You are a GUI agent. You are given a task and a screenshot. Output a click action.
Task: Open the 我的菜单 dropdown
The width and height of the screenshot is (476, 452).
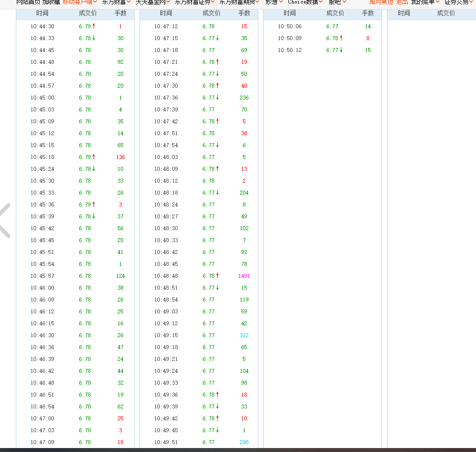click(425, 2)
